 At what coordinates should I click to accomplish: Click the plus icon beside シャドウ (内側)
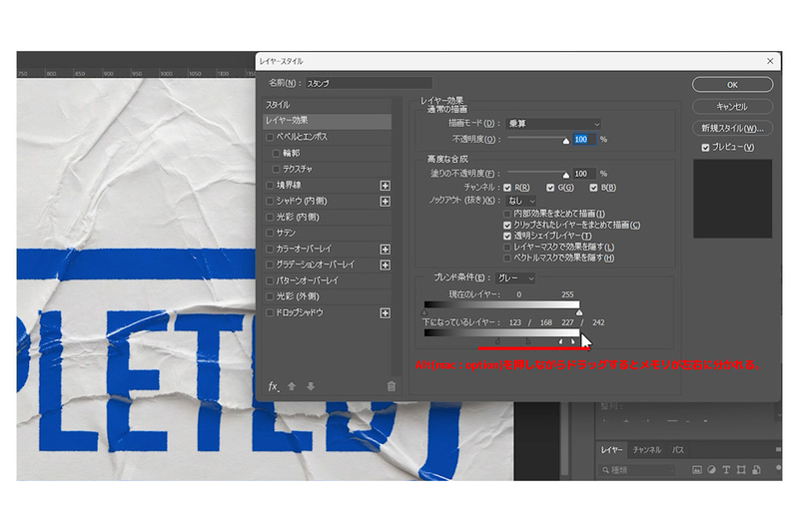coord(385,202)
